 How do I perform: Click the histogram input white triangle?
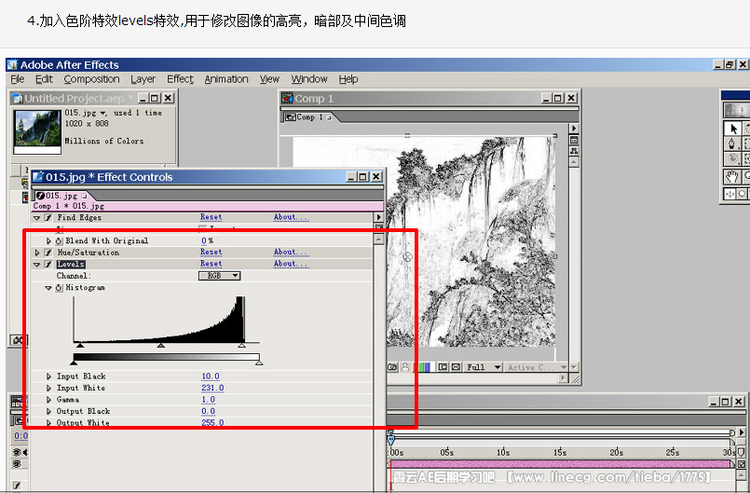[242, 345]
